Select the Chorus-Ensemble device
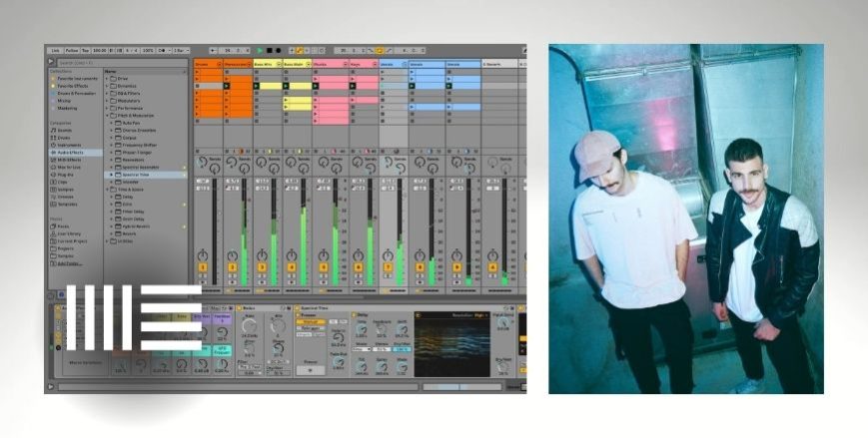This screenshot has height=438, width=868. click(136, 131)
